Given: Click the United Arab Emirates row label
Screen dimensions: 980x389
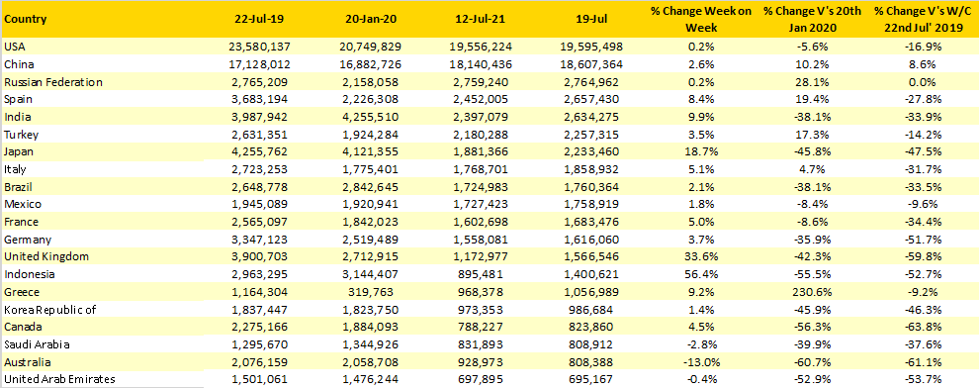Looking at the screenshot, I should 59,379.
